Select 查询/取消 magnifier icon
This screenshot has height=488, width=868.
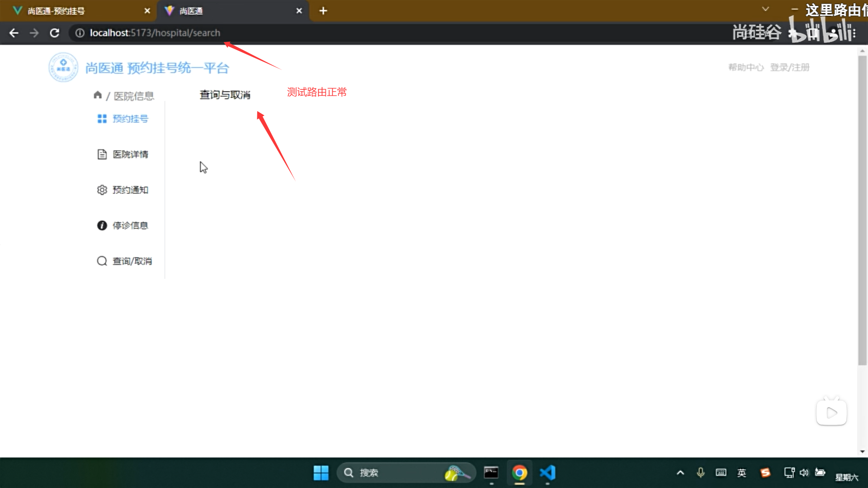click(102, 261)
